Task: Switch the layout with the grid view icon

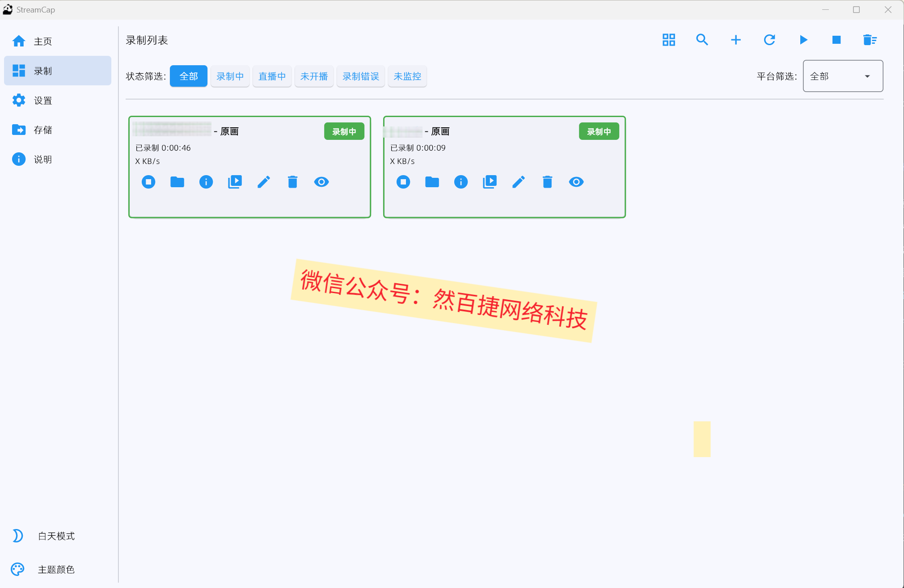Action: (668, 40)
